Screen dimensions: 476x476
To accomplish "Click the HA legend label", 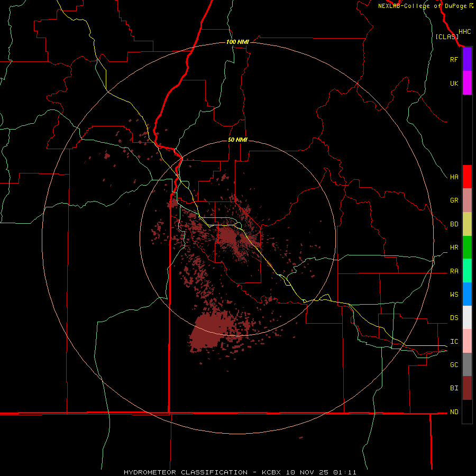I will pyautogui.click(x=454, y=177).
